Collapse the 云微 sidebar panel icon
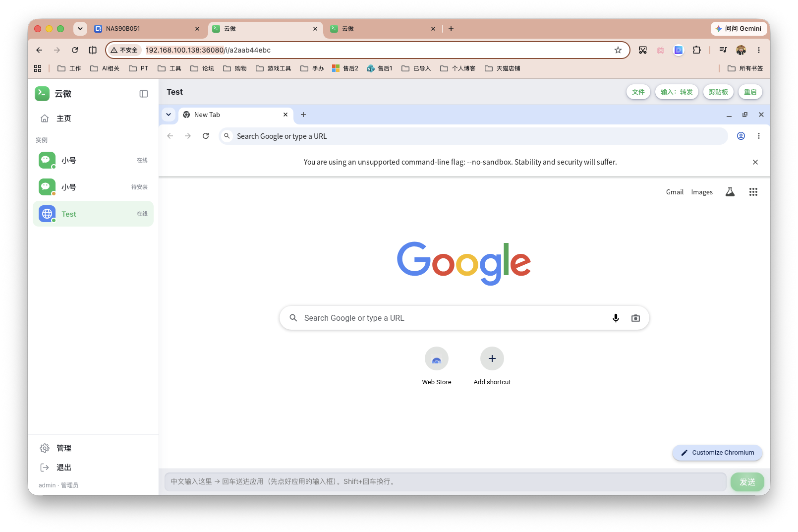798x532 pixels. coord(144,94)
